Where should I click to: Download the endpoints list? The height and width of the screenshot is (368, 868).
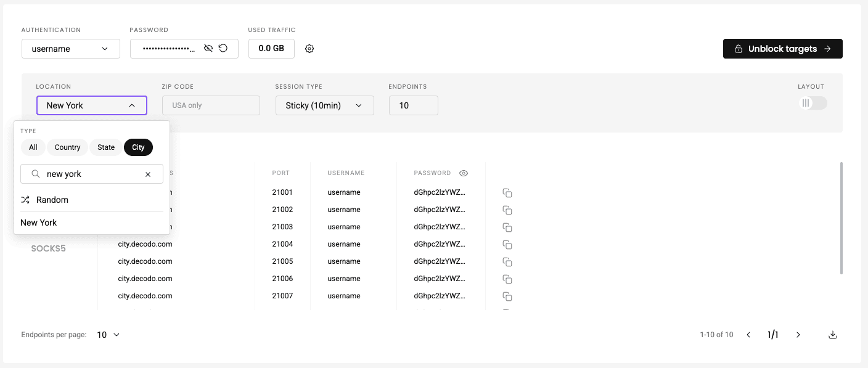click(833, 335)
